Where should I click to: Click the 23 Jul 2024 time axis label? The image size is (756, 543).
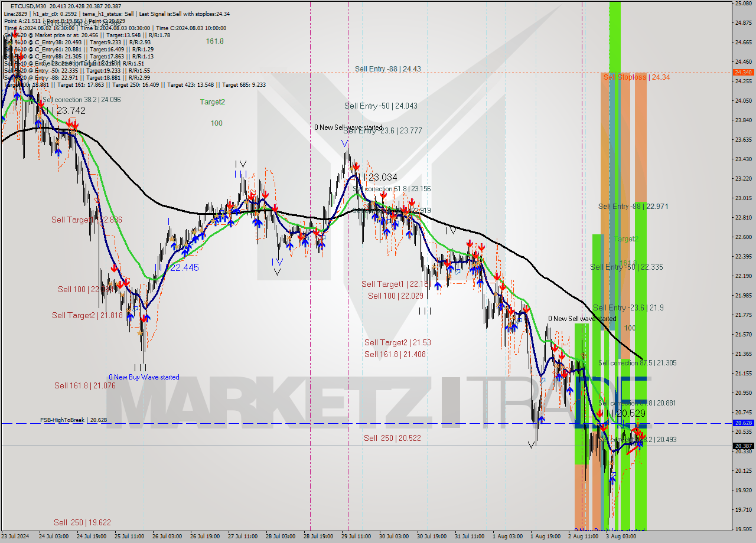click(16, 537)
